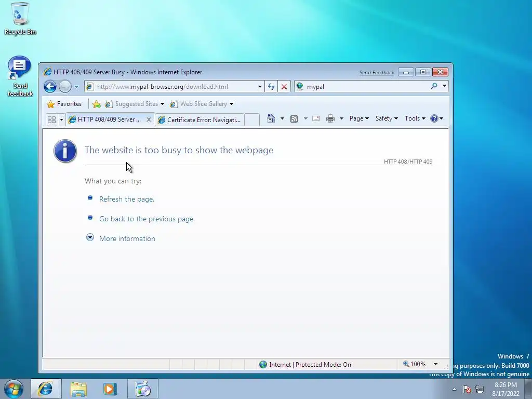Click the Refresh the page link
This screenshot has width=532, height=399.
point(127,199)
